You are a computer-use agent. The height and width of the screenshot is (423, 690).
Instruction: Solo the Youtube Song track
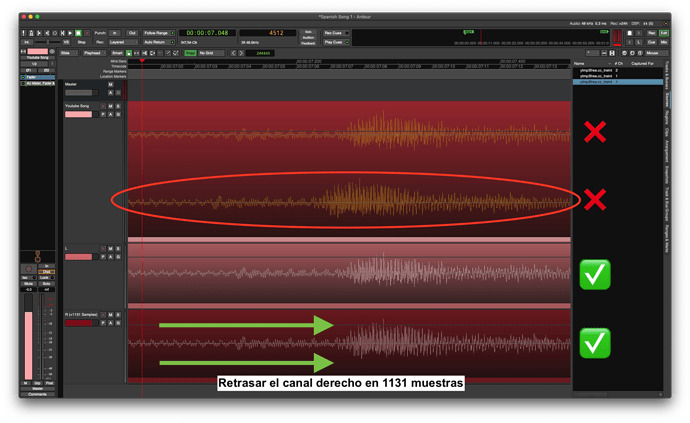coord(118,105)
